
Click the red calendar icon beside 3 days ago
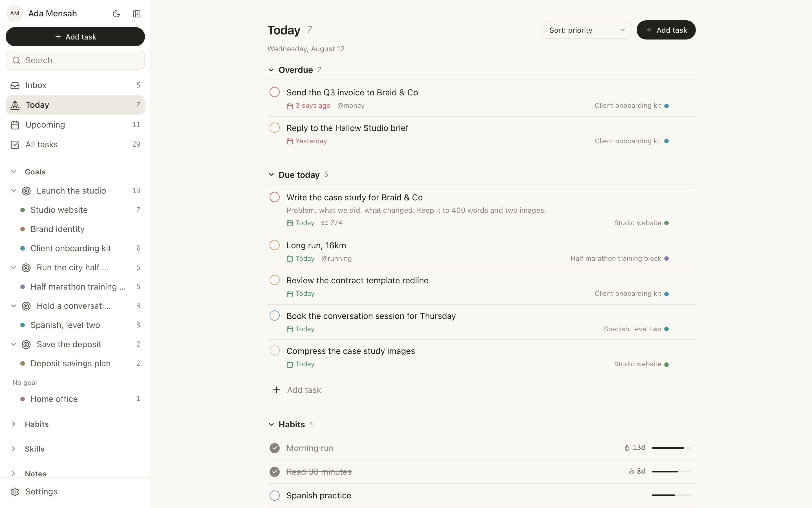(290, 106)
